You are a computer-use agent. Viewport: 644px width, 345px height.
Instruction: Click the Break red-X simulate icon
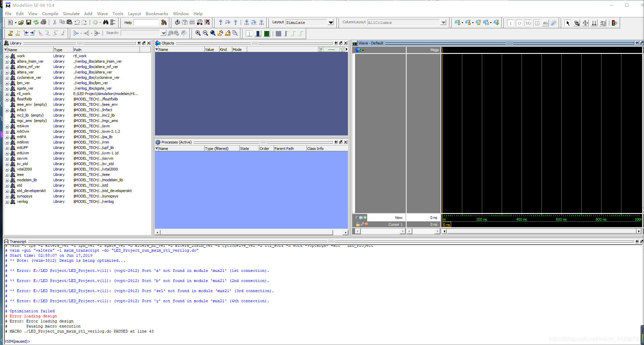point(207,23)
